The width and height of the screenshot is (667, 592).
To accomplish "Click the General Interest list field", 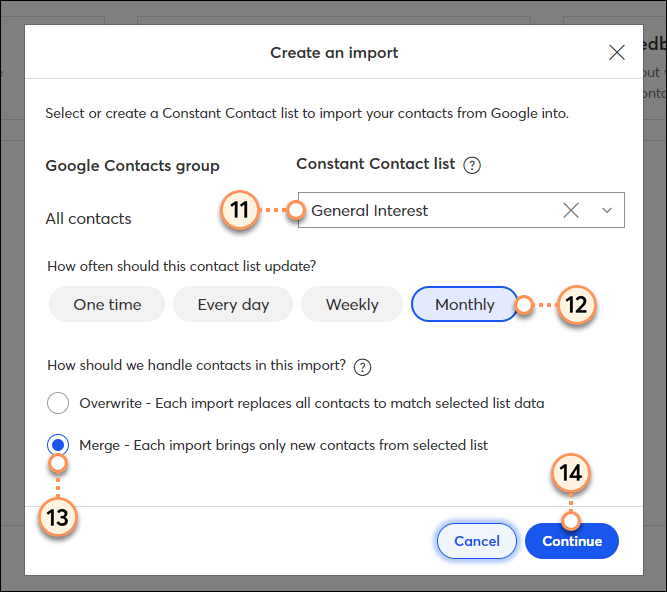I will [461, 210].
